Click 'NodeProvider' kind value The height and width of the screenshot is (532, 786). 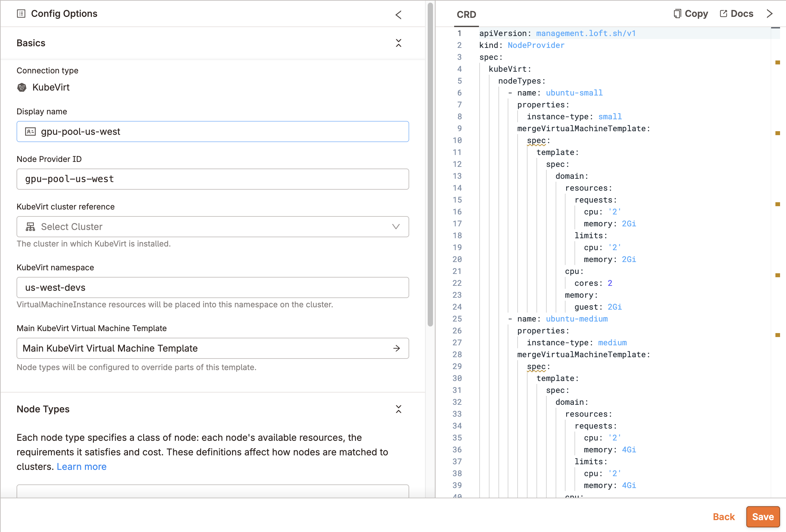[536, 45]
